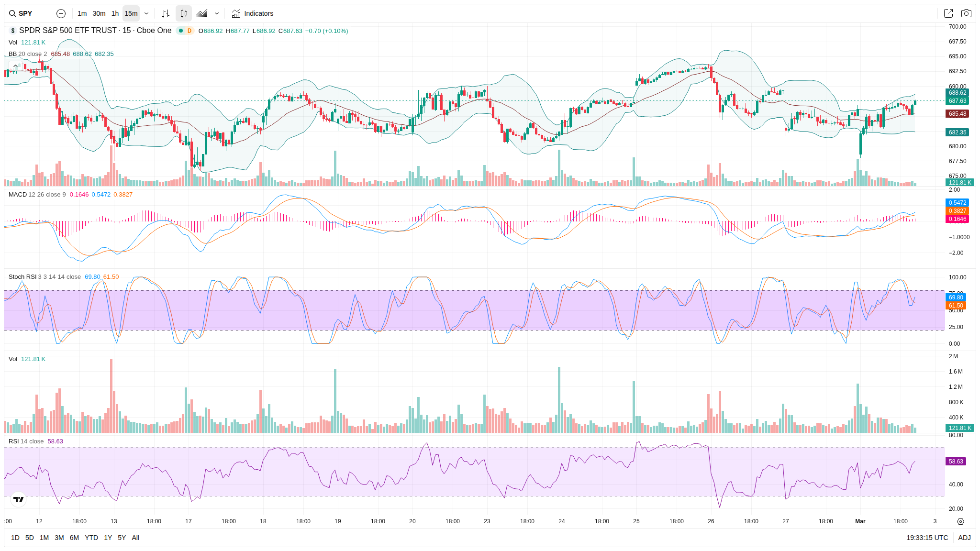Image resolution: width=980 pixels, height=551 pixels.
Task: Select the YTD date range
Action: tap(91, 538)
